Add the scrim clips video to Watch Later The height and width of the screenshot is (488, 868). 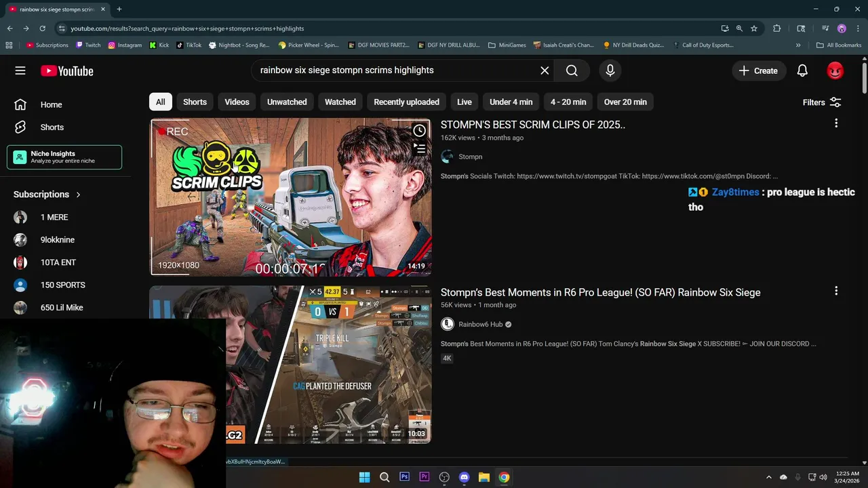click(x=419, y=131)
